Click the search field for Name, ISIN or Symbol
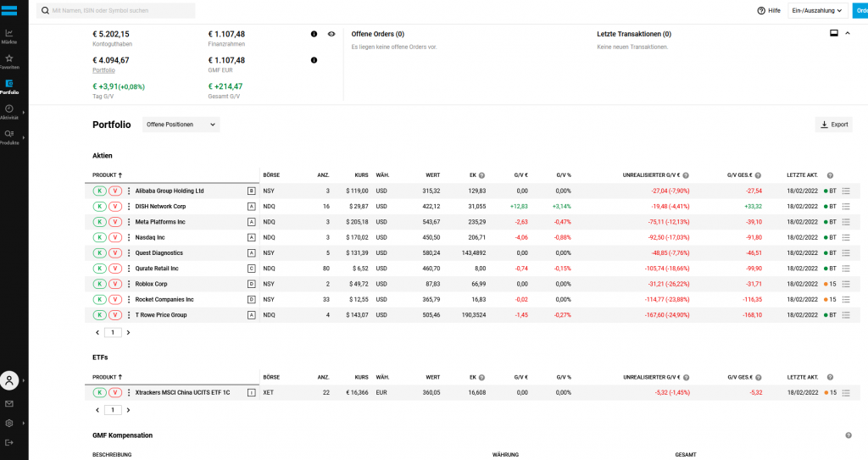The image size is (868, 460). (119, 10)
